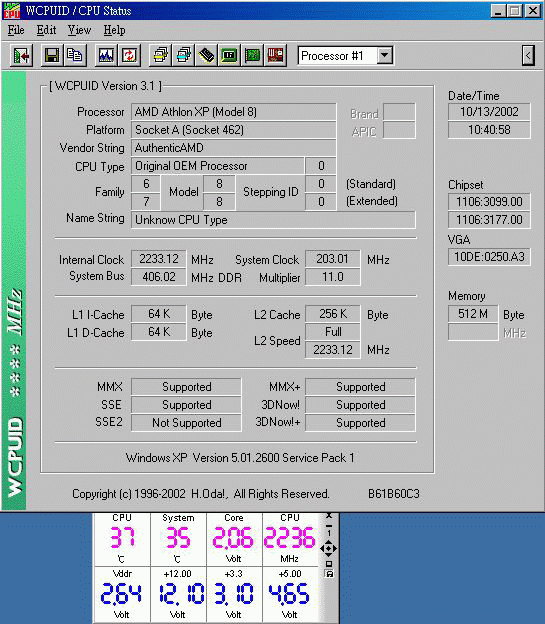Click the AuthenticAMD vendor string field
The image size is (545, 624).
(x=234, y=148)
